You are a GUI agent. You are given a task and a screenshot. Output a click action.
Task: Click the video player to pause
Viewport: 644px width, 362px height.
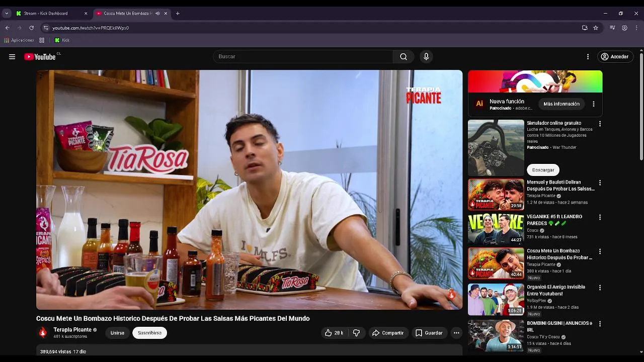click(249, 190)
